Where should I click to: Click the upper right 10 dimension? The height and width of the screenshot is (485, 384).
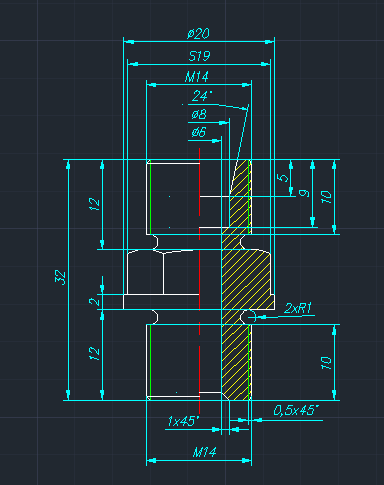326,197
